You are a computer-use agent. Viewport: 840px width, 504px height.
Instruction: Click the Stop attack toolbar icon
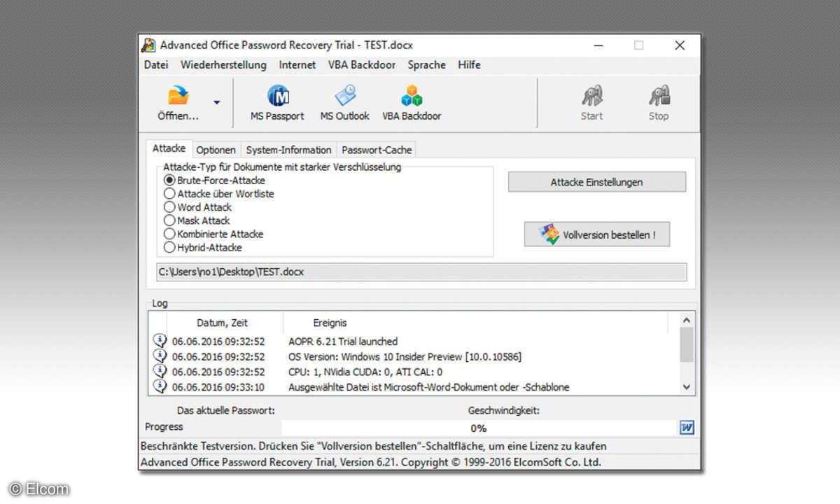click(x=659, y=95)
